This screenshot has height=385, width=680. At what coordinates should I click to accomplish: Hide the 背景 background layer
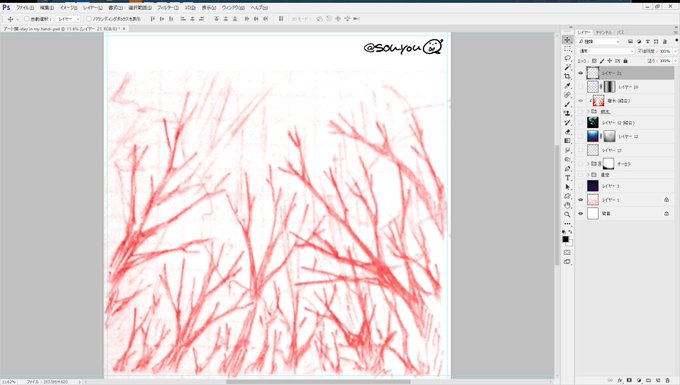(x=581, y=213)
